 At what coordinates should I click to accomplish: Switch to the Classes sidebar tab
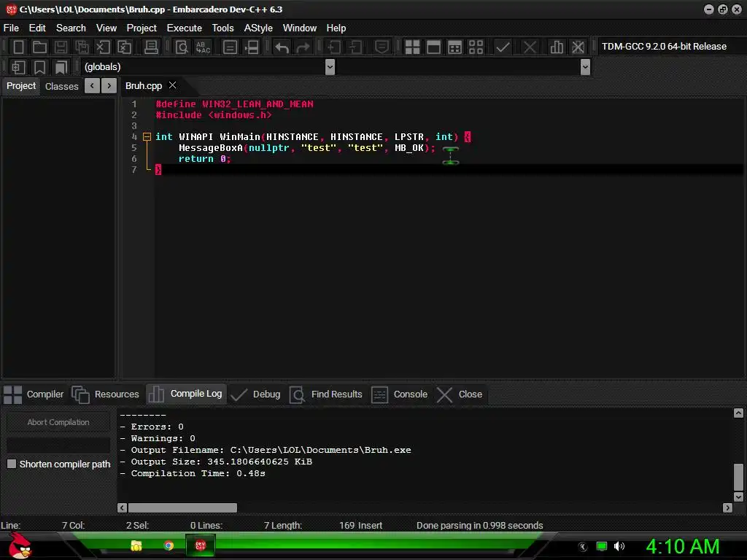coord(61,86)
